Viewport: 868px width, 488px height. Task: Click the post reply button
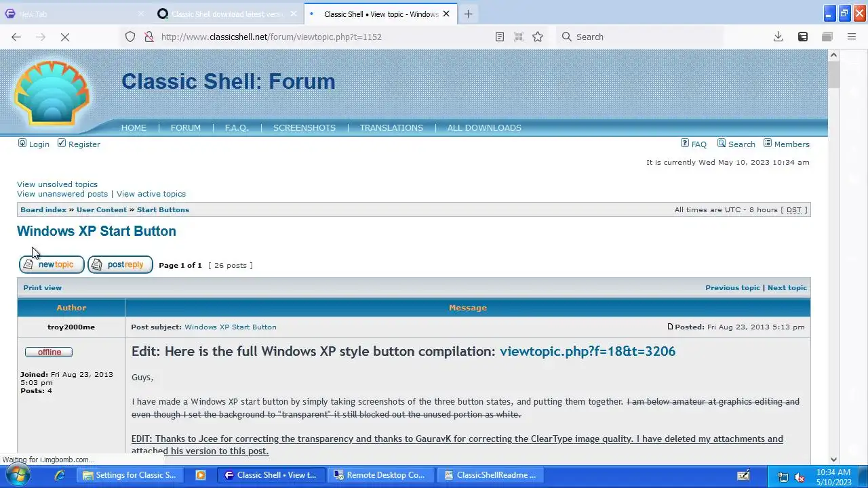click(120, 264)
